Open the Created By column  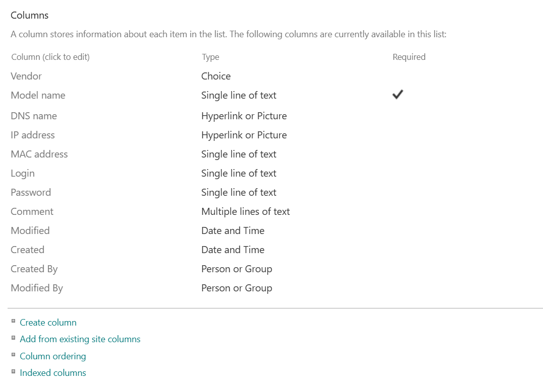click(x=34, y=269)
